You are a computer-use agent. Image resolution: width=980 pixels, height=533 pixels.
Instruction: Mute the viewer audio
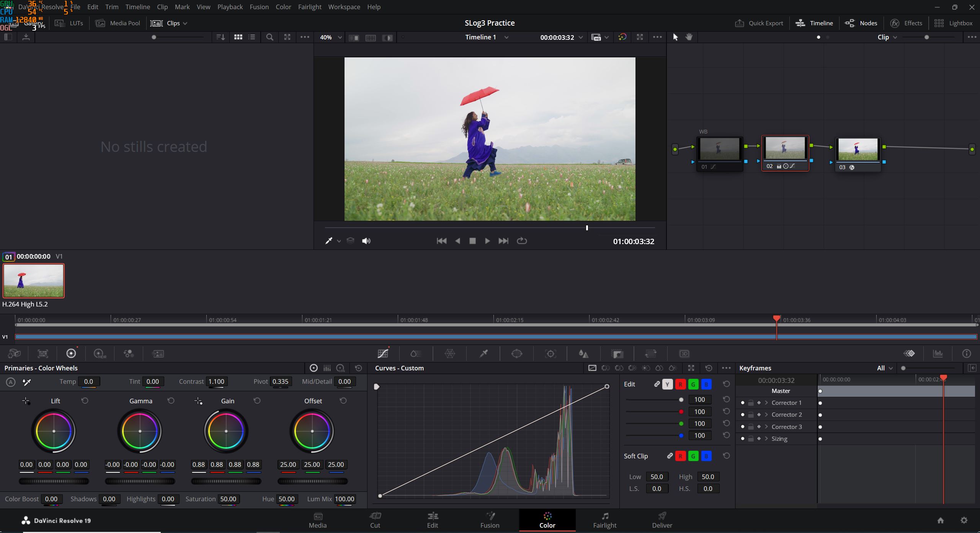[366, 241]
